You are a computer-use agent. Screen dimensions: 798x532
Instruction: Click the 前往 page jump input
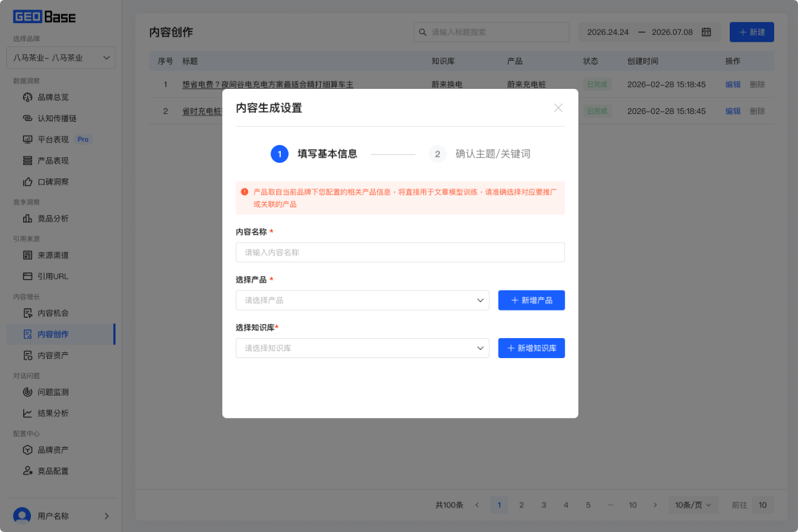tap(763, 505)
